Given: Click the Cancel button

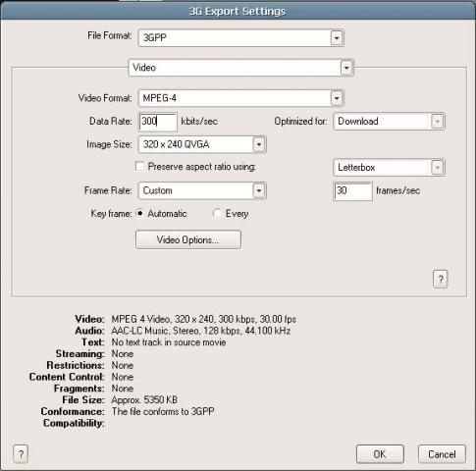Looking at the screenshot, I should click(442, 454).
